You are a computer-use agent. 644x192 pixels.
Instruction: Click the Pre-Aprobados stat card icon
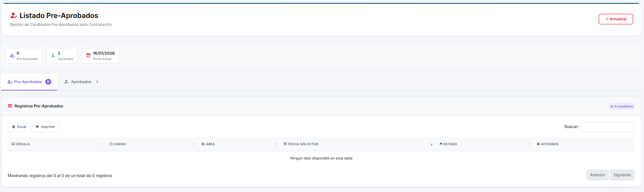(x=12, y=56)
